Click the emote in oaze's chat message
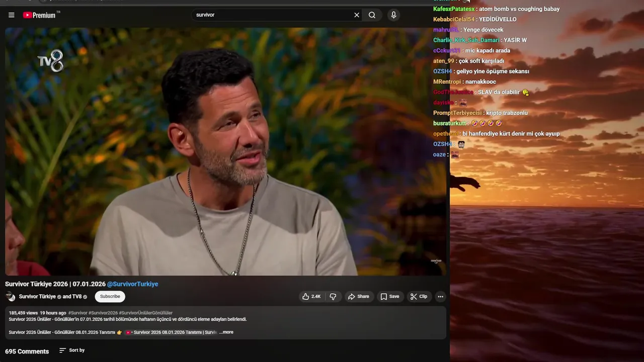Screen dimensions: 644x362 pos(455,155)
